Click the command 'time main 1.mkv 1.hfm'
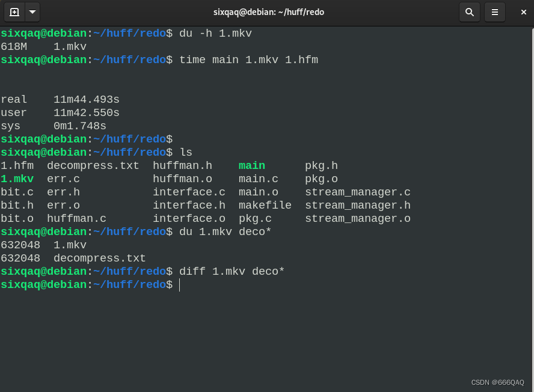This screenshot has height=392, width=534. 248,60
